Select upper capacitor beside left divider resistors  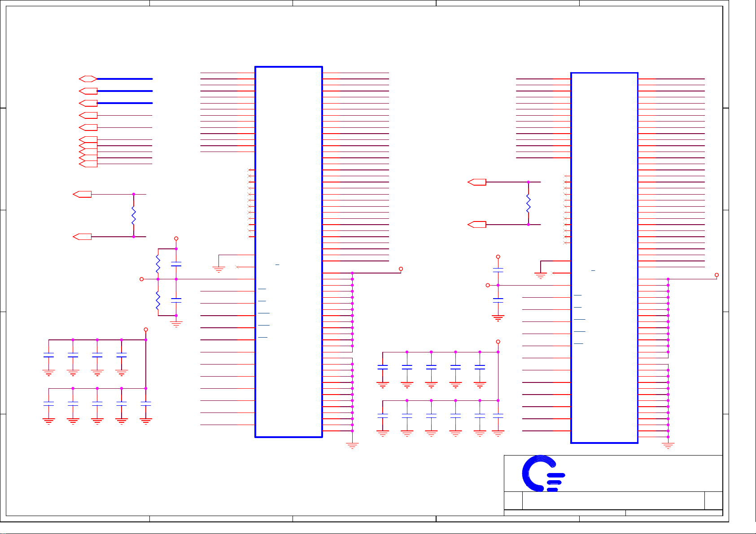point(176,264)
